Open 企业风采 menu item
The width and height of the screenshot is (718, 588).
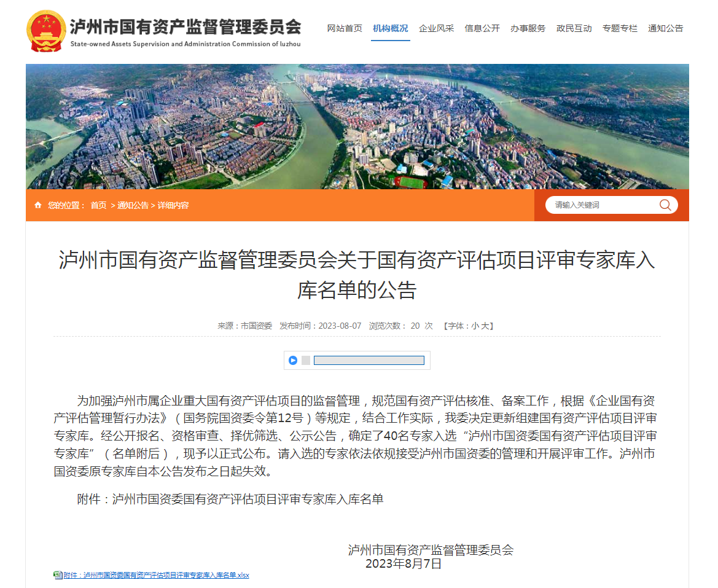pyautogui.click(x=436, y=28)
